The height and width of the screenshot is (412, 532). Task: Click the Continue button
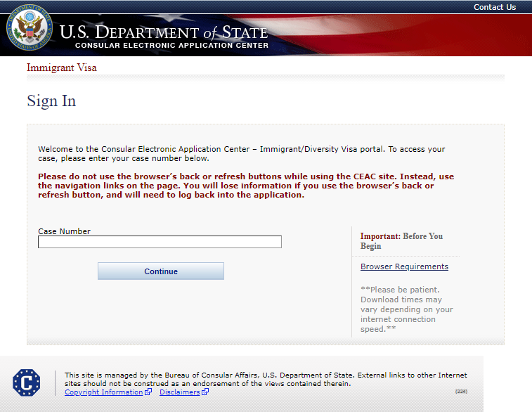[161, 271]
